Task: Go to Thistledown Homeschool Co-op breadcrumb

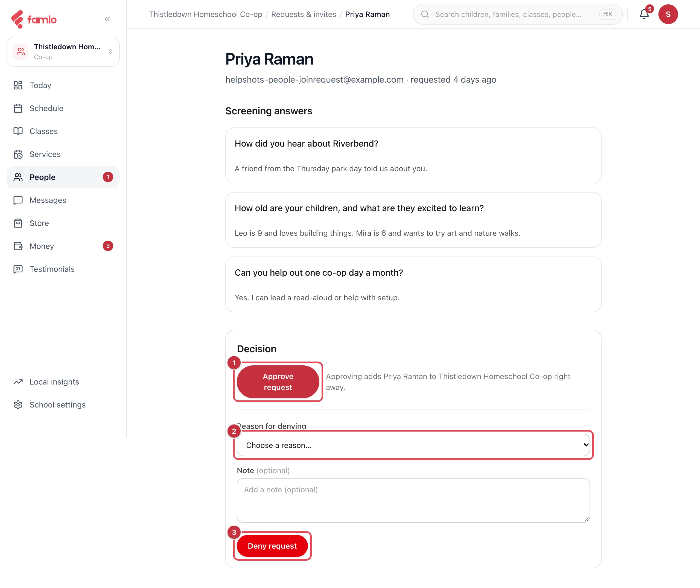Action: [x=205, y=14]
